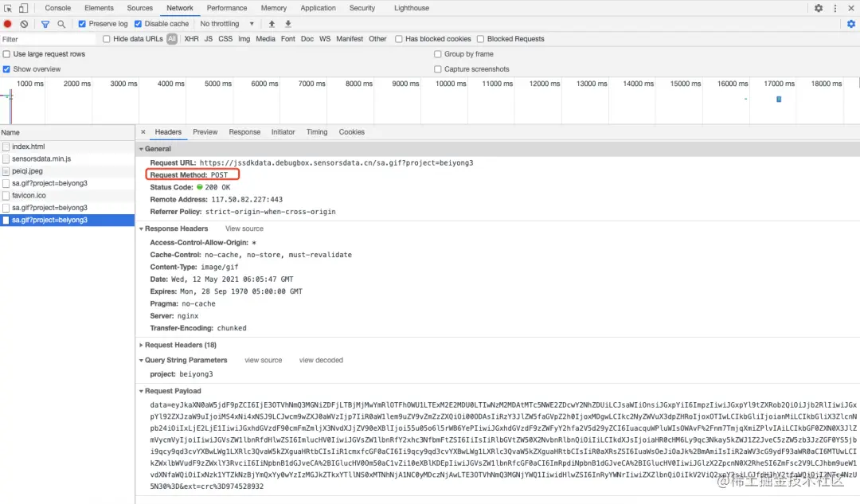Enable Group by frame checkbox
Screen dimensions: 860x504
click(x=438, y=54)
